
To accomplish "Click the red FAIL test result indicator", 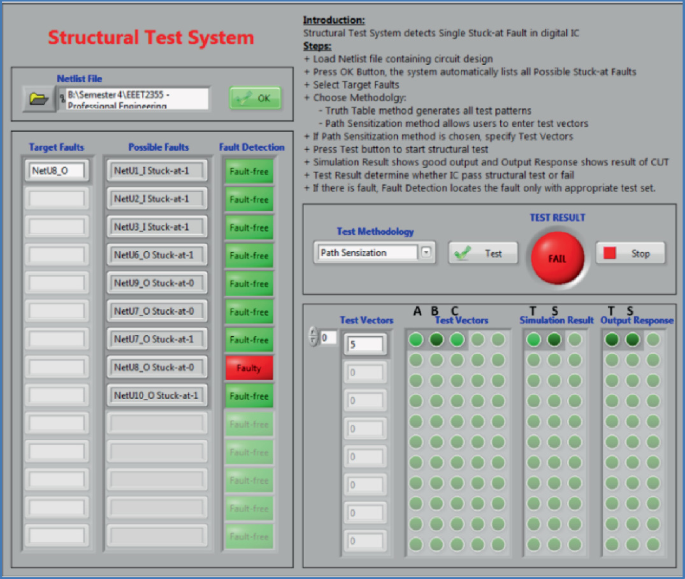I will click(557, 256).
